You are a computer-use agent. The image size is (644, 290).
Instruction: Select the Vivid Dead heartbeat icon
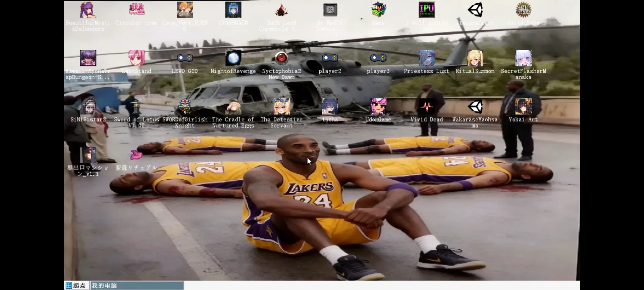click(x=427, y=107)
